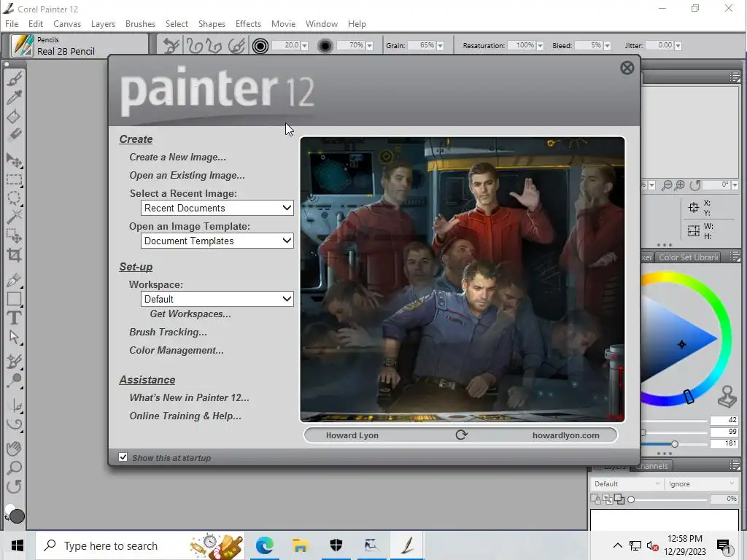Open Brush Tracking settings link

[169, 332]
